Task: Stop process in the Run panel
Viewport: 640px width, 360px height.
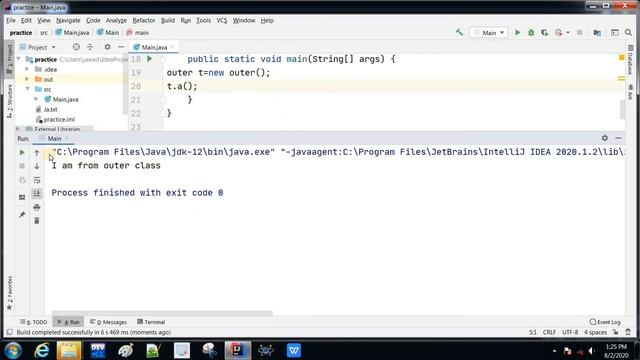Action: (x=22, y=166)
